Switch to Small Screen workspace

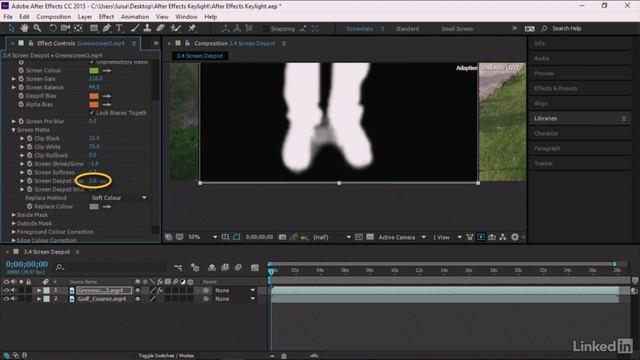(x=457, y=29)
